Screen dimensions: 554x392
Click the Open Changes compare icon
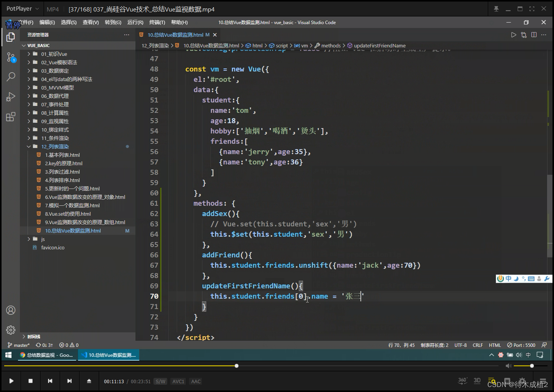coord(524,35)
